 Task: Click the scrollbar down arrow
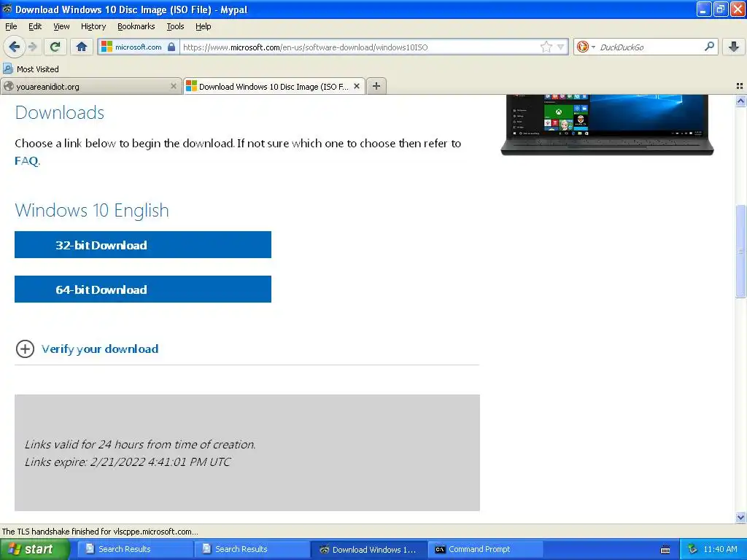click(740, 517)
